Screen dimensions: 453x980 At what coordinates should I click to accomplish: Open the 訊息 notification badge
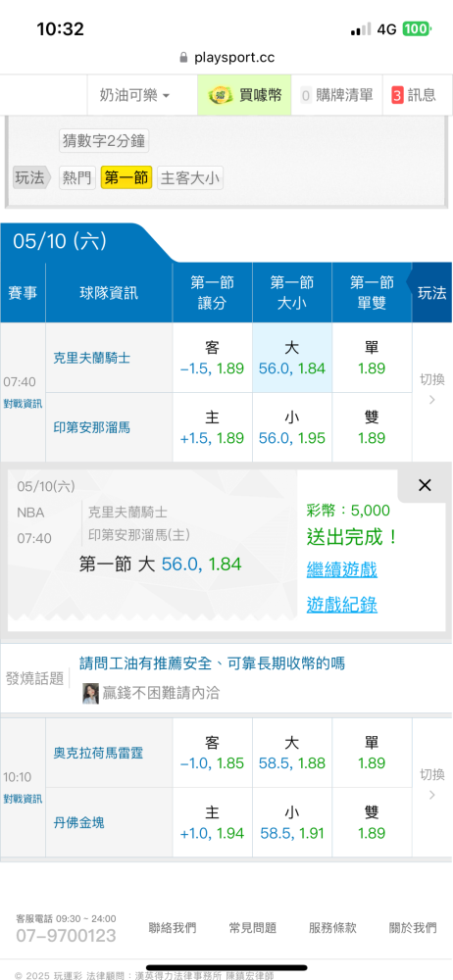point(397,96)
